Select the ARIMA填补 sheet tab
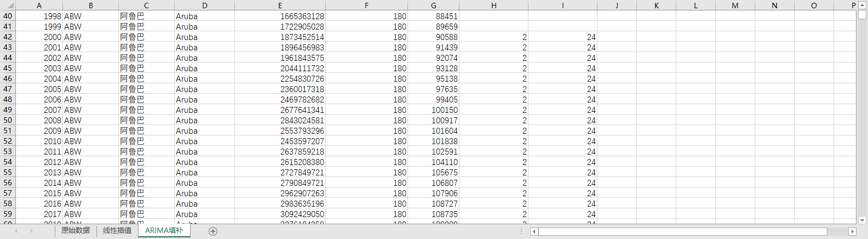Screen dimensions: 868x239 164,231
